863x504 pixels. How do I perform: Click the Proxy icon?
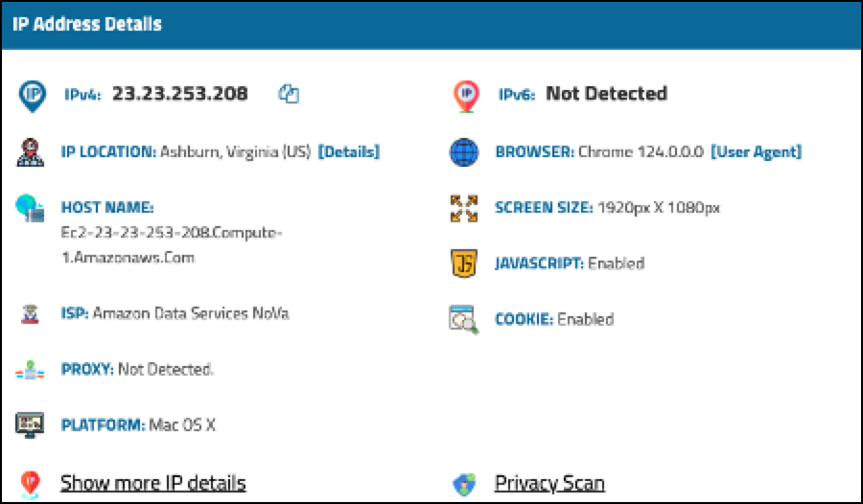tap(31, 370)
